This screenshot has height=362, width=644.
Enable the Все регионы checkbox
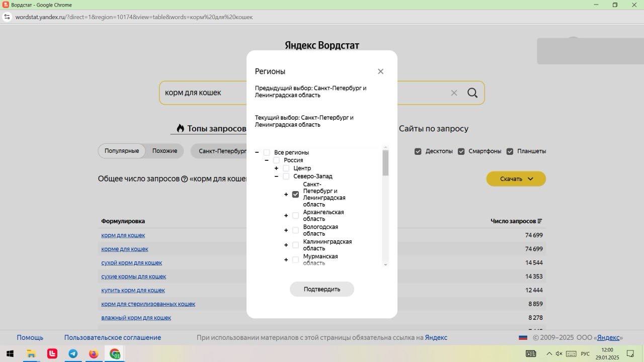(267, 152)
